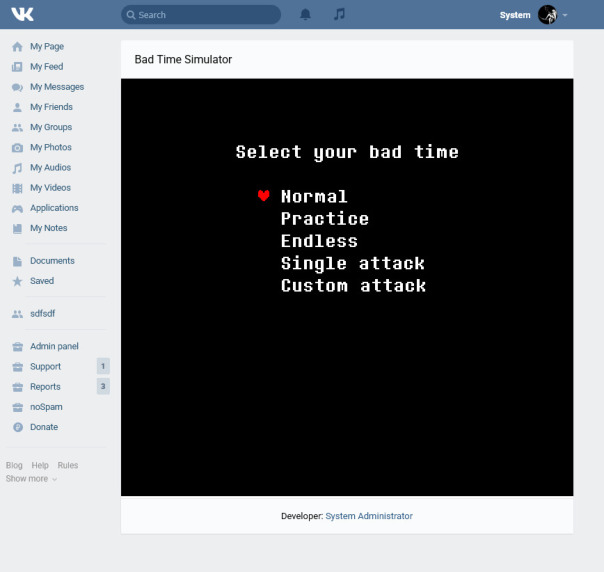Click the Documents file icon

17,261
